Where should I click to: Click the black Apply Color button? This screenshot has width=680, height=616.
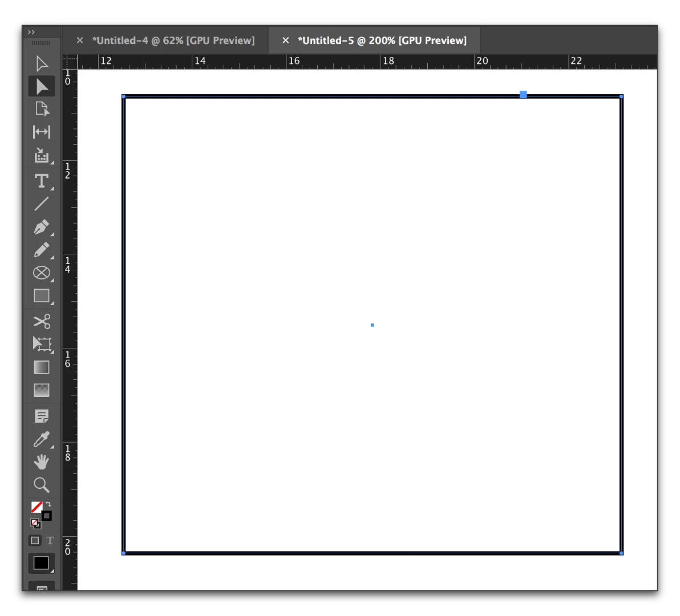pyautogui.click(x=41, y=563)
